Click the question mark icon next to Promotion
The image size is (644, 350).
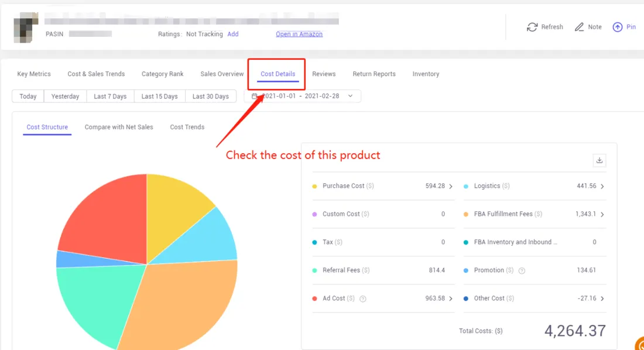click(520, 270)
